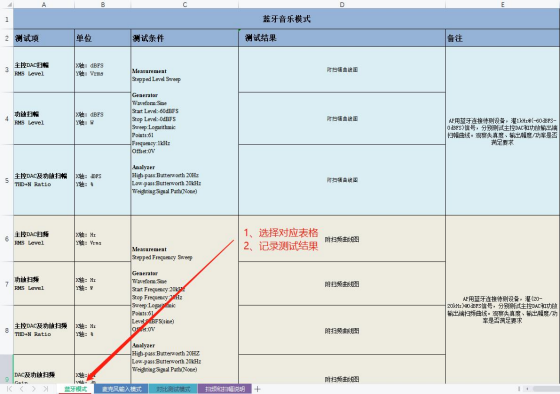Select row 4 unit cell dBFS W
Viewport: 560px width, 394px height.
click(102, 118)
